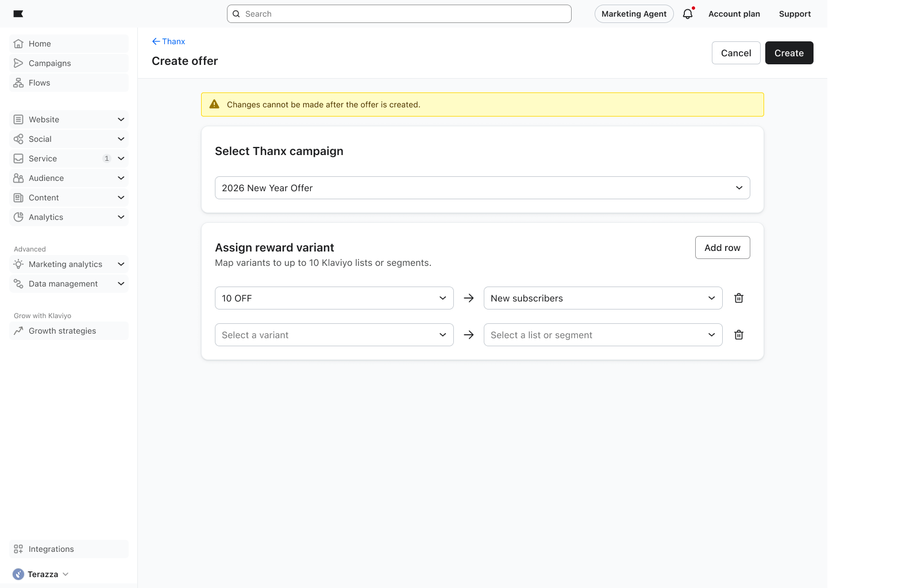The height and width of the screenshot is (588, 902).
Task: Open Select a list or segment dropdown
Action: click(x=603, y=335)
